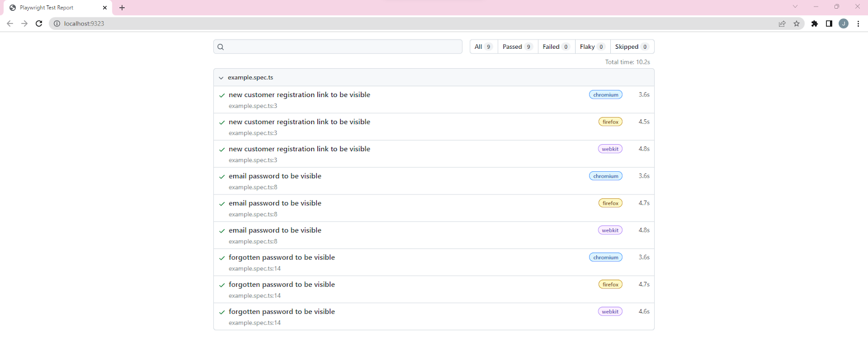This screenshot has width=868, height=342.
Task: Click passed checkmark of chromium new customer registration test
Action: point(222,95)
